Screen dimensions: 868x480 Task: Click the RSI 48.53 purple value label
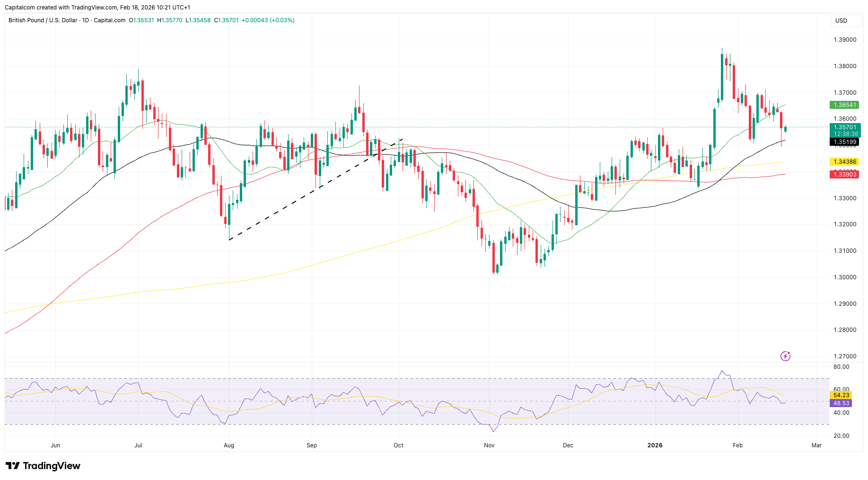pos(841,403)
